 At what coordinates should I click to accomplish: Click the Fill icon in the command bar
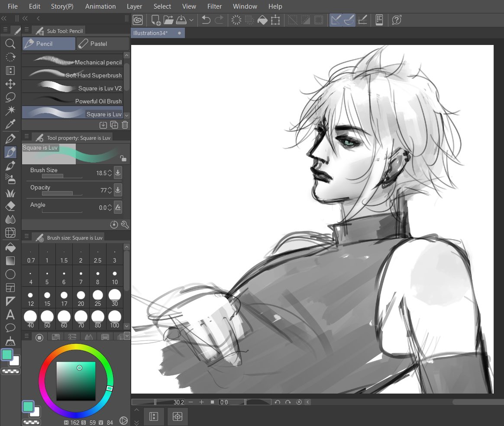(x=262, y=20)
